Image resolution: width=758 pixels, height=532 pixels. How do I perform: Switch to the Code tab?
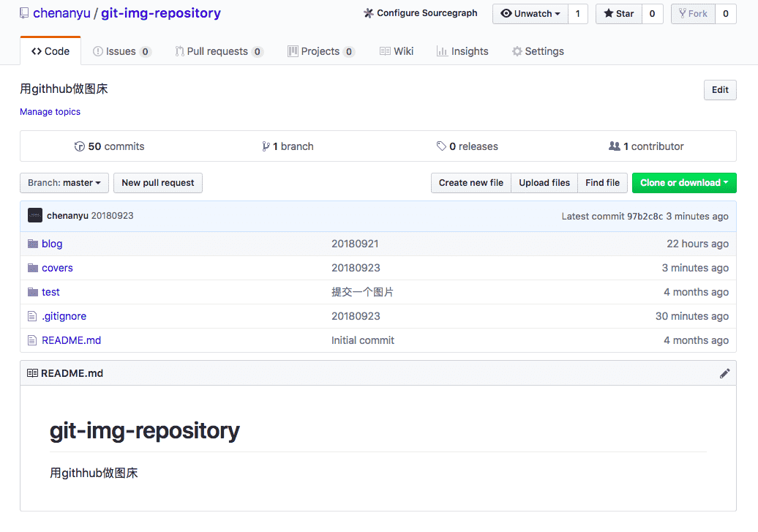[50, 51]
